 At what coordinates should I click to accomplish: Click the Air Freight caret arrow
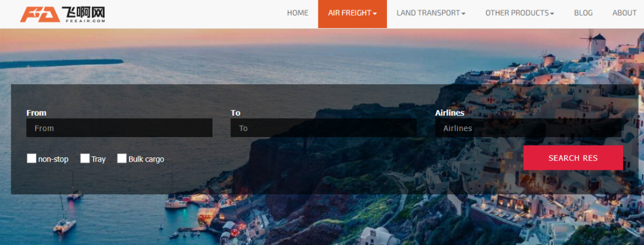click(x=375, y=14)
